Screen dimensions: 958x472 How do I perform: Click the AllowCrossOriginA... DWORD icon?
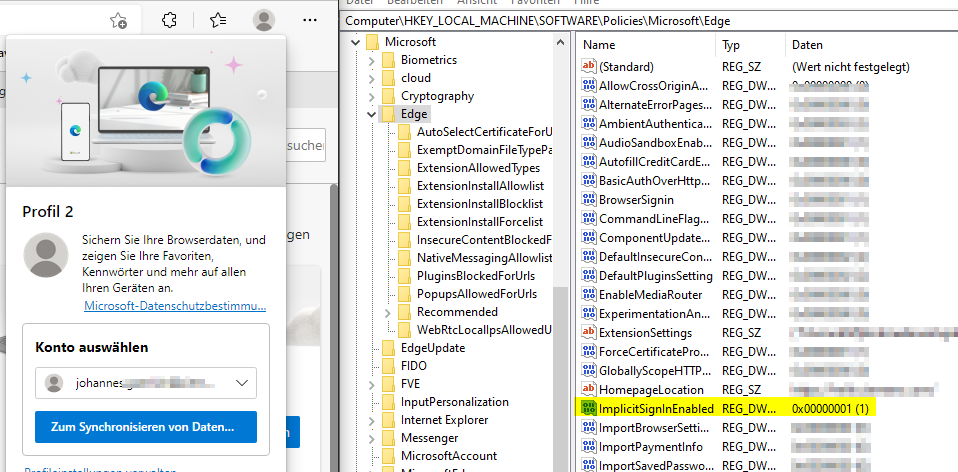tap(588, 85)
